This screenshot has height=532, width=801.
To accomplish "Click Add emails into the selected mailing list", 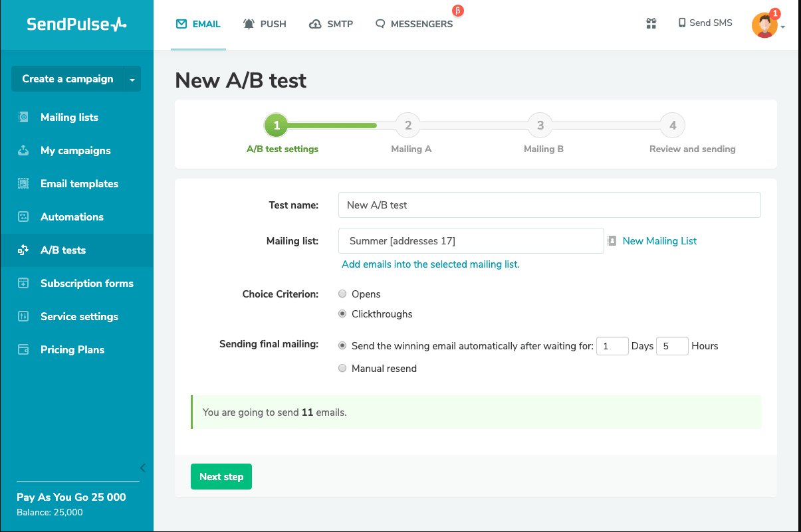I will (431, 264).
